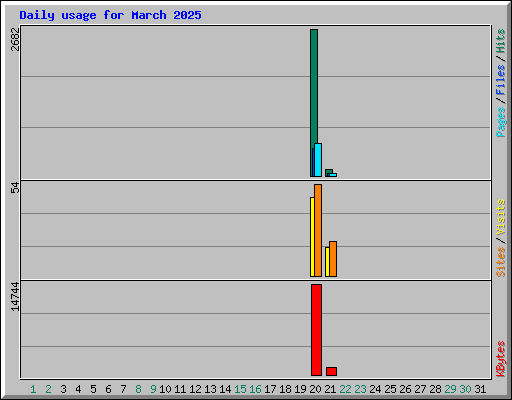
Task: Click the small green Hits bar for day 21
Action: [x=329, y=171]
